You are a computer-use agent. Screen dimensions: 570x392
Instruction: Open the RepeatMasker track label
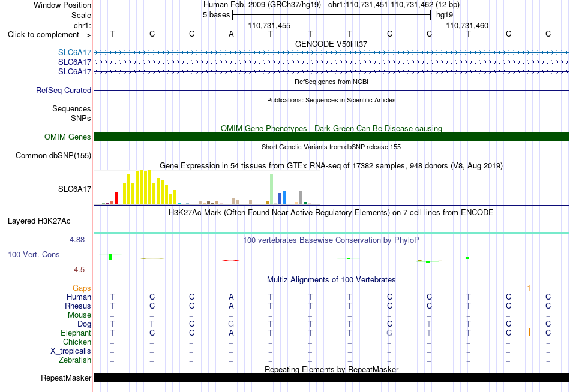point(66,378)
